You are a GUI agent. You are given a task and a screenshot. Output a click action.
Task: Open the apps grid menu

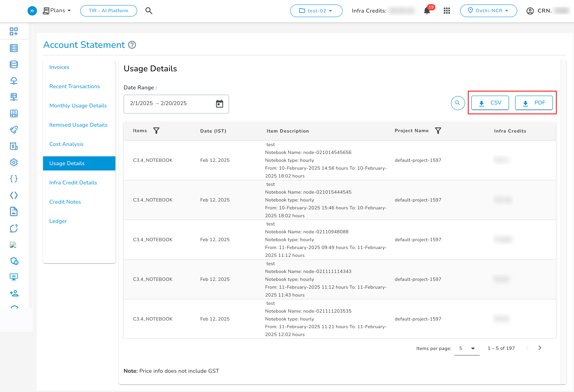pos(447,11)
